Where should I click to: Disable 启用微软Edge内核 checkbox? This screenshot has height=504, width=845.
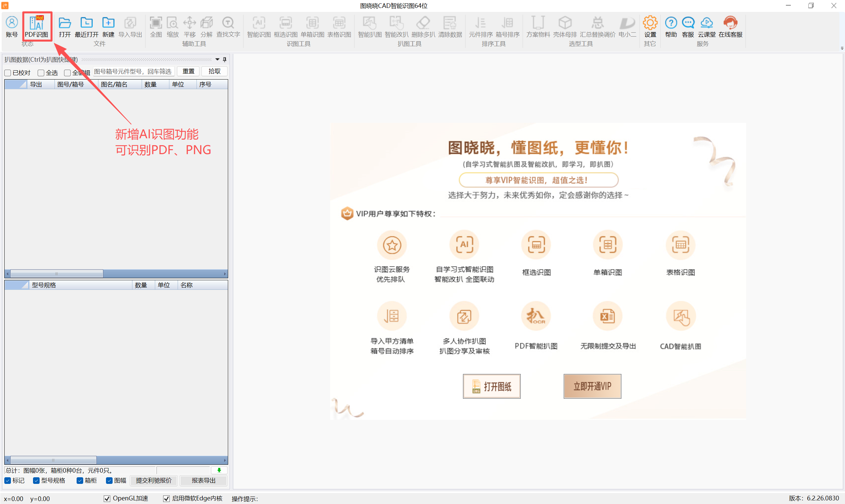pos(166,498)
